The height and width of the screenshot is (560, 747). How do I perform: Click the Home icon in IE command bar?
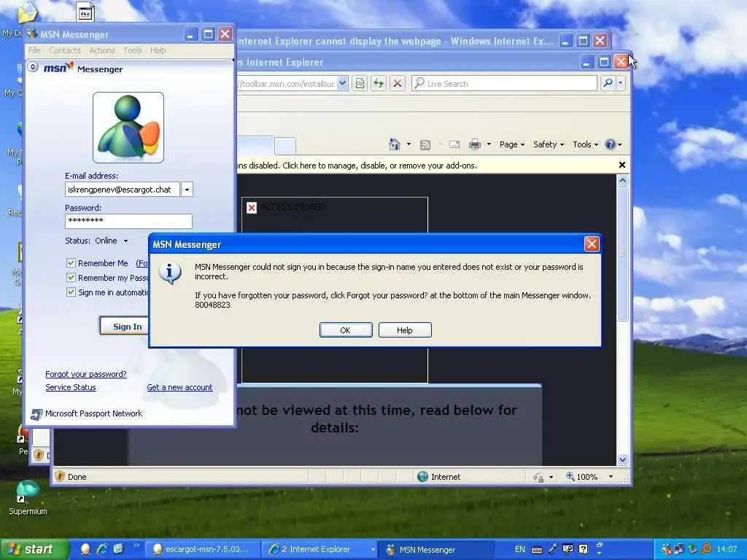coord(395,144)
